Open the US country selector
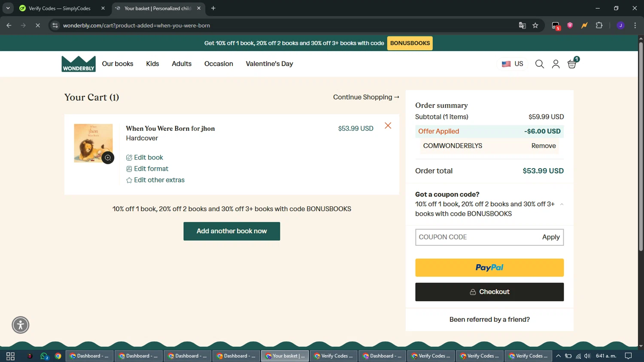Image resolution: width=644 pixels, height=362 pixels. 513,64
